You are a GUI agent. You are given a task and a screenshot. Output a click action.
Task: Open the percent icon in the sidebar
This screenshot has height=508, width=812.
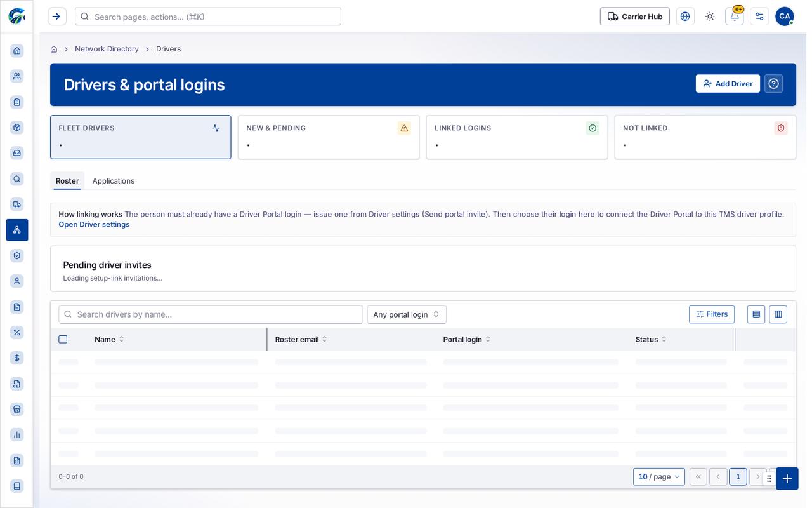click(x=17, y=332)
